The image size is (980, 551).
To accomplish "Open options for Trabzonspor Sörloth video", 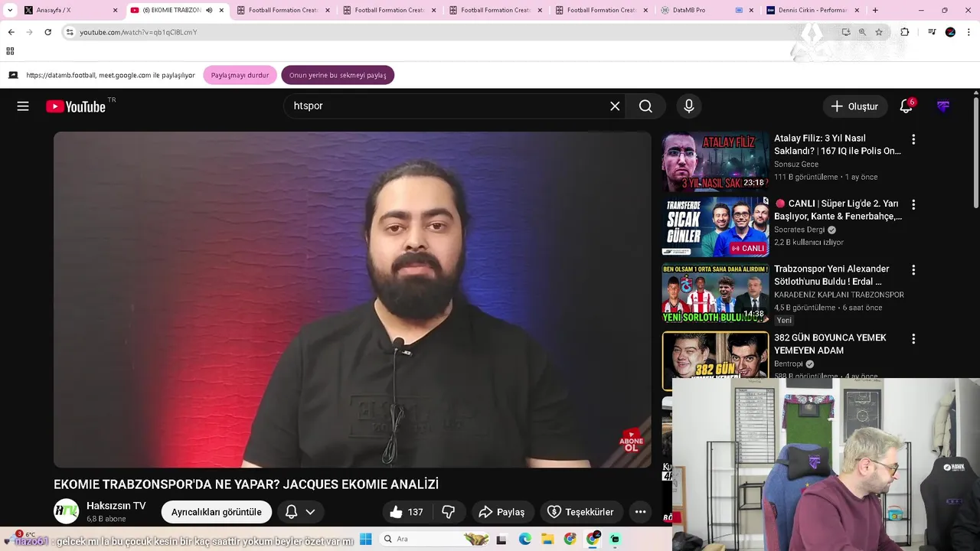I will coord(913,270).
